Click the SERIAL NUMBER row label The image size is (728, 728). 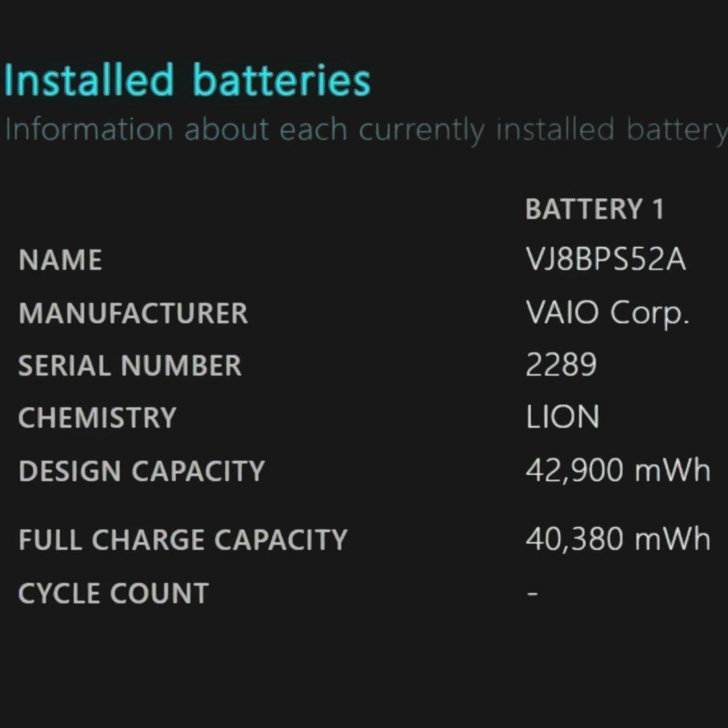click(129, 366)
